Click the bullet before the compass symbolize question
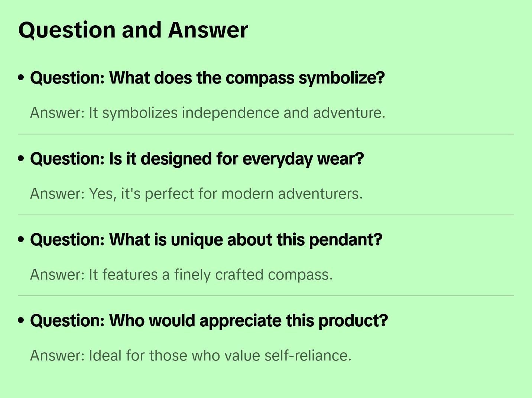 pos(21,78)
